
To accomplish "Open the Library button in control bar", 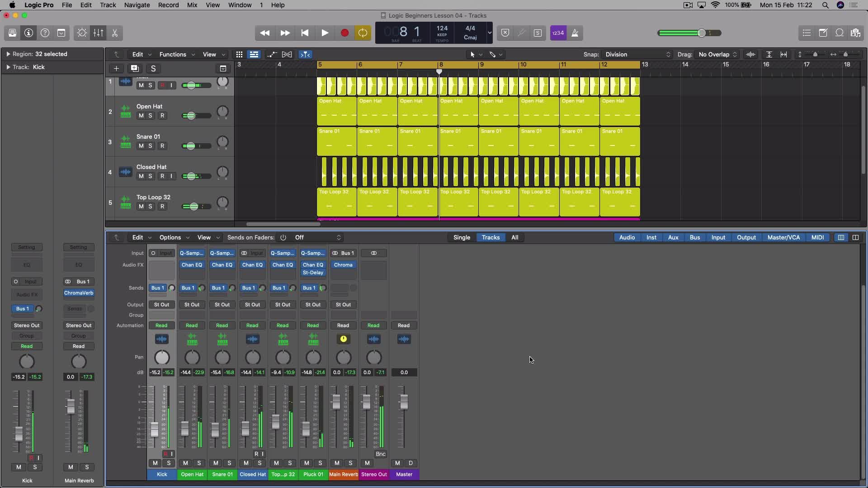I will (x=12, y=33).
